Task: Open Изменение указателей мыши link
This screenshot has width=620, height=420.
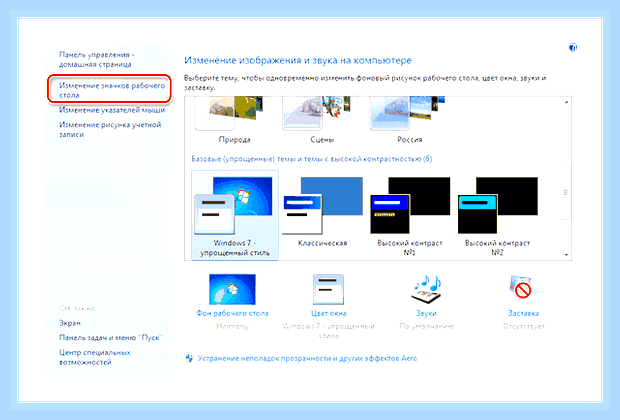Action: 112,110
